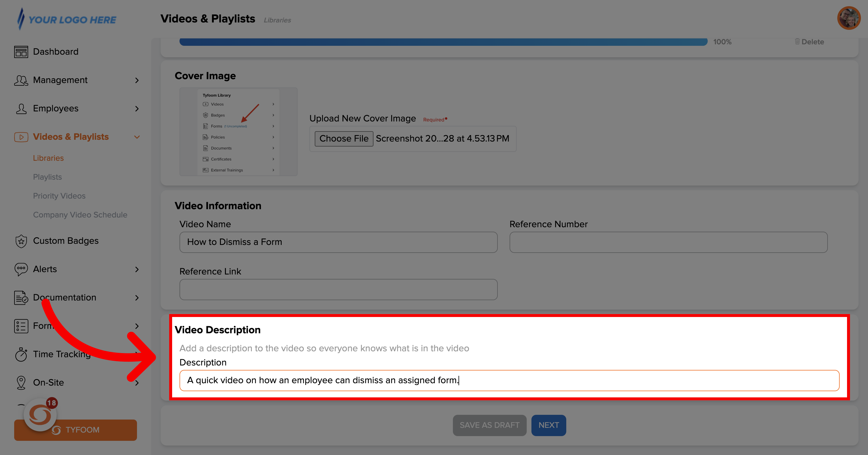Select Priority Videos menu item

point(60,195)
